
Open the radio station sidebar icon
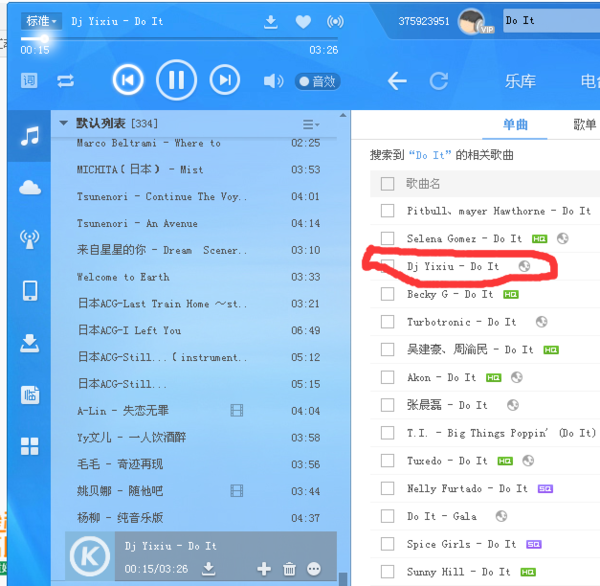click(29, 239)
